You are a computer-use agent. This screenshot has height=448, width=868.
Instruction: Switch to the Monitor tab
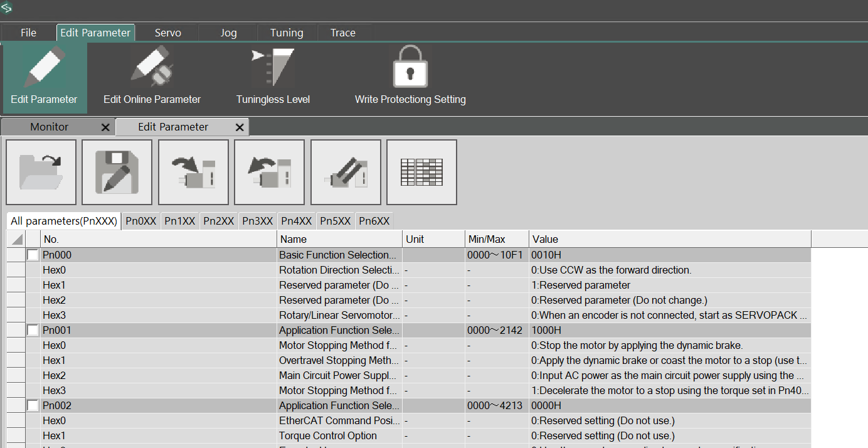pyautogui.click(x=50, y=127)
